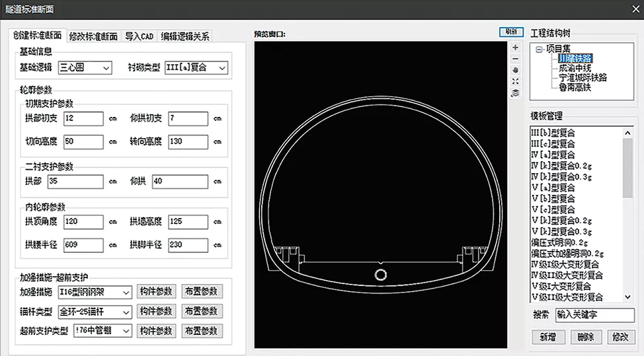Click the 二衬 拱部 input field with value 35
This screenshot has height=356, width=644.
tap(75, 182)
